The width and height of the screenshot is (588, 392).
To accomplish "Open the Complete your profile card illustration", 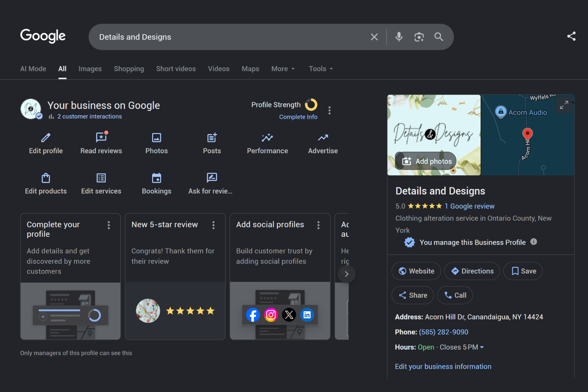I will click(71, 311).
